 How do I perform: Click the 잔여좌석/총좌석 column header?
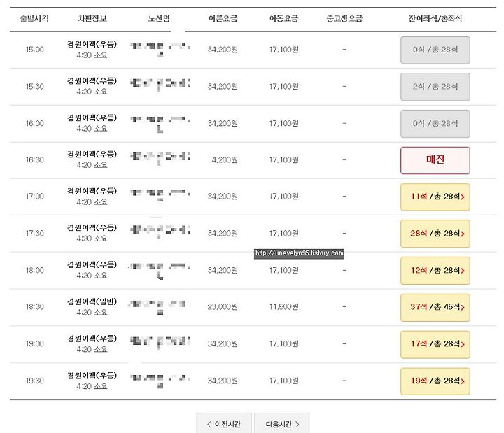point(435,19)
